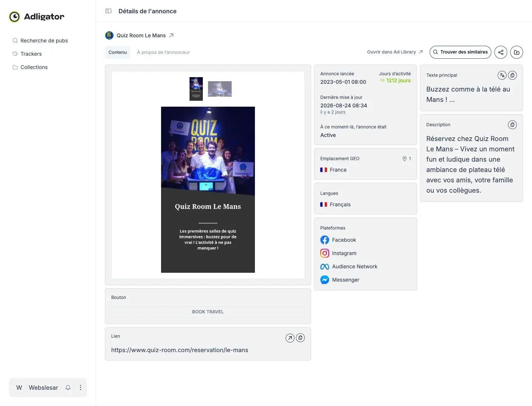
Task: Copy the Texte principal icon
Action: point(512,75)
